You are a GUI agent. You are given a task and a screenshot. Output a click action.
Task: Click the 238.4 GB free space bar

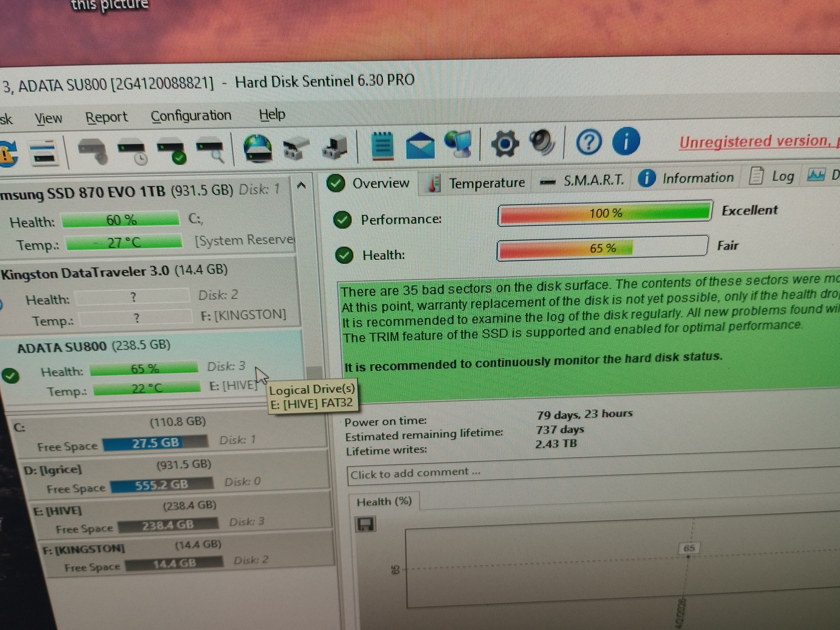(x=168, y=525)
